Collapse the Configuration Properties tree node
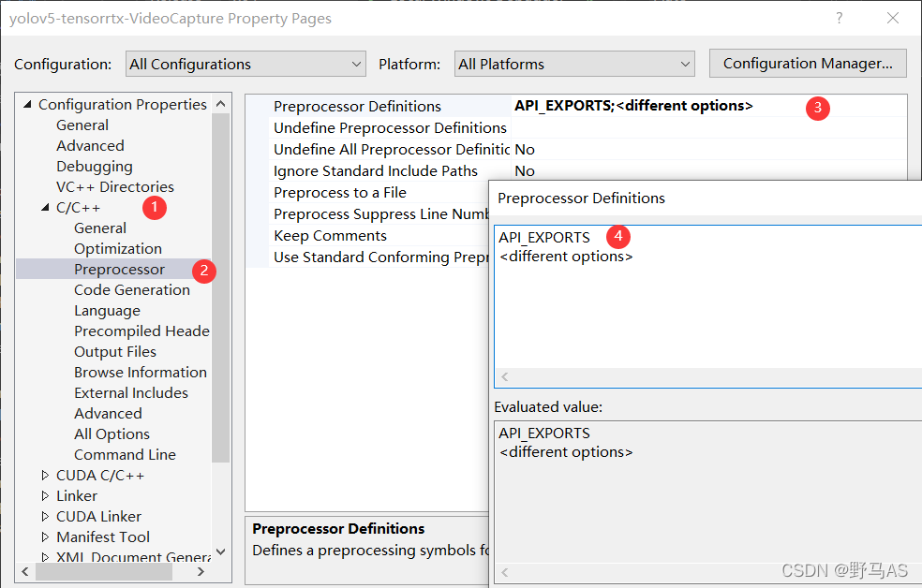This screenshot has width=922, height=588. (27, 104)
